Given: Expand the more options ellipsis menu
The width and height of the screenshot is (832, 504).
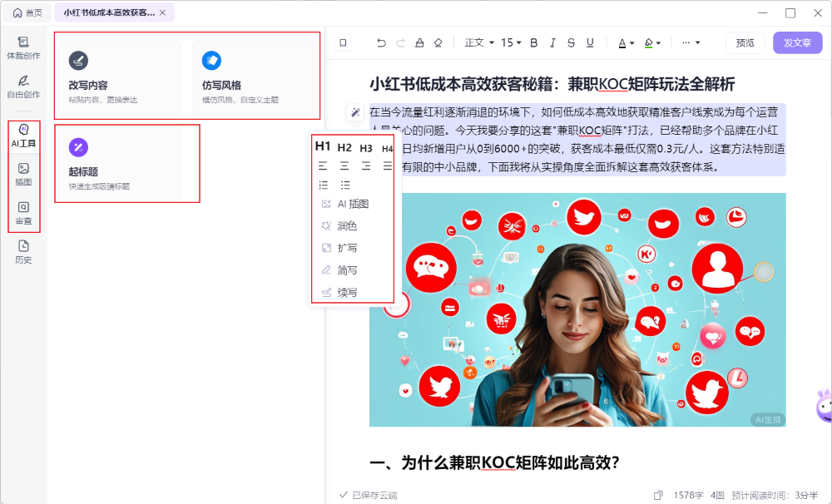Looking at the screenshot, I should click(691, 42).
